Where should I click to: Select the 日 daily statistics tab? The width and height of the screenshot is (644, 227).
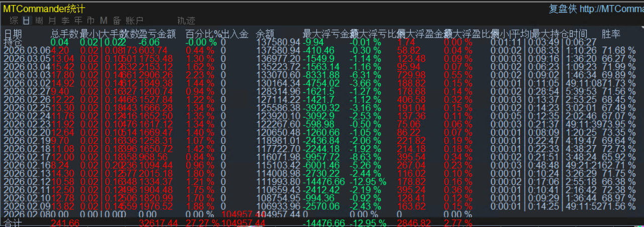(x=27, y=21)
